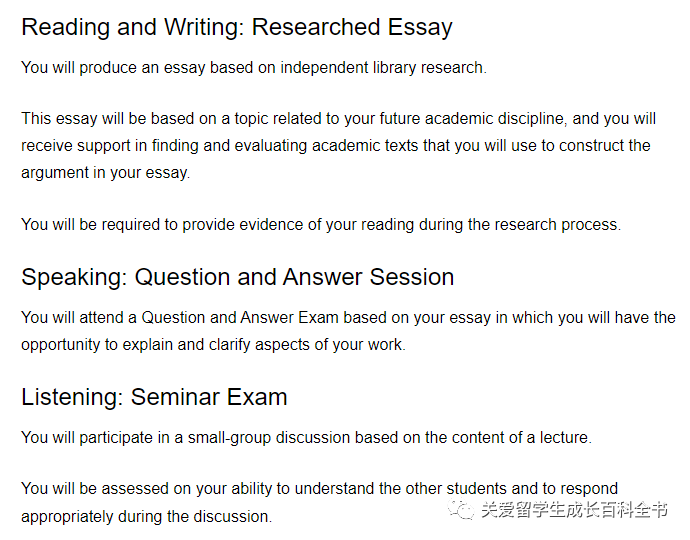The height and width of the screenshot is (540, 690).
Task: Click the words 'Question and Answer Exam' in paragraph
Action: point(240,318)
